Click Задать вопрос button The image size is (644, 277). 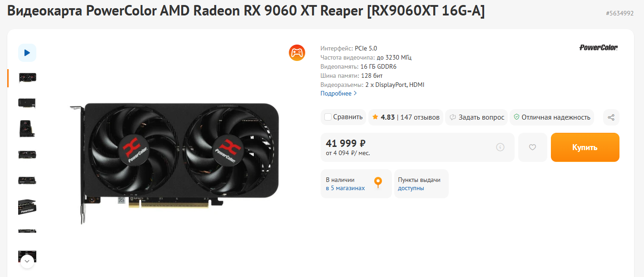477,117
